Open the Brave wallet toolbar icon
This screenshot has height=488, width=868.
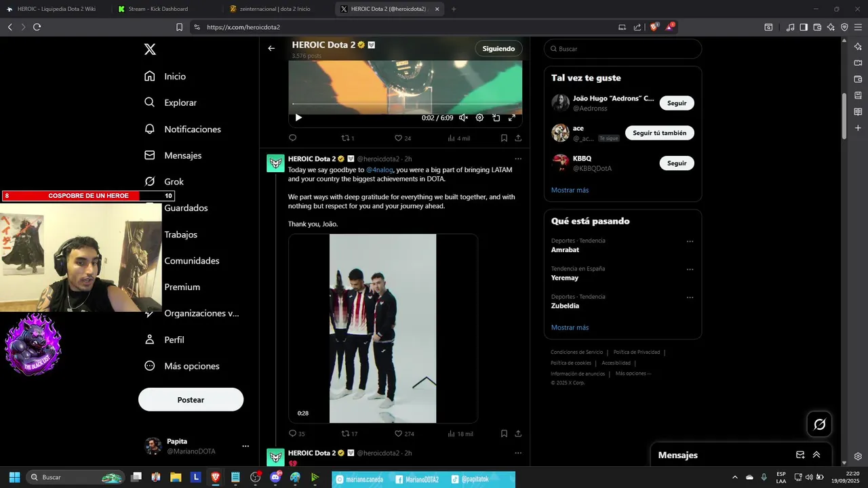tap(817, 27)
